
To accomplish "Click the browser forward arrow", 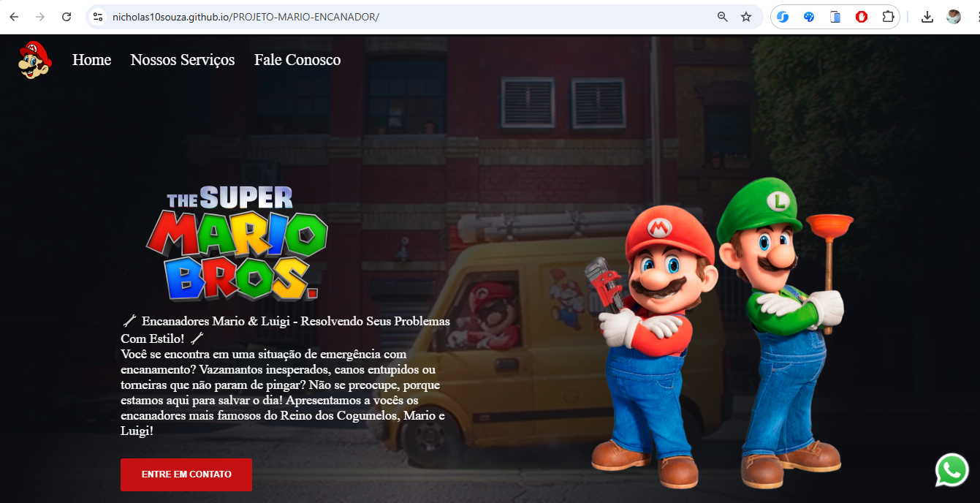I will coord(40,17).
